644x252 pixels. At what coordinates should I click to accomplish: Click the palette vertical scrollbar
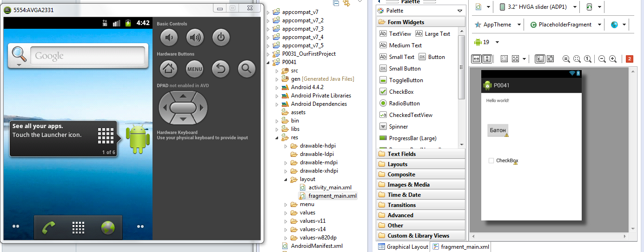click(x=462, y=67)
